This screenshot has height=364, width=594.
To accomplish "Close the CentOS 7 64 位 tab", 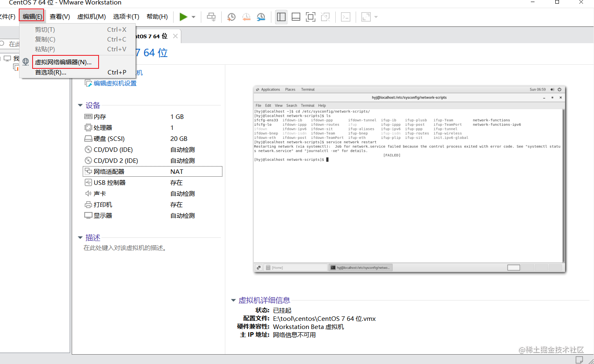I will pyautogui.click(x=175, y=36).
